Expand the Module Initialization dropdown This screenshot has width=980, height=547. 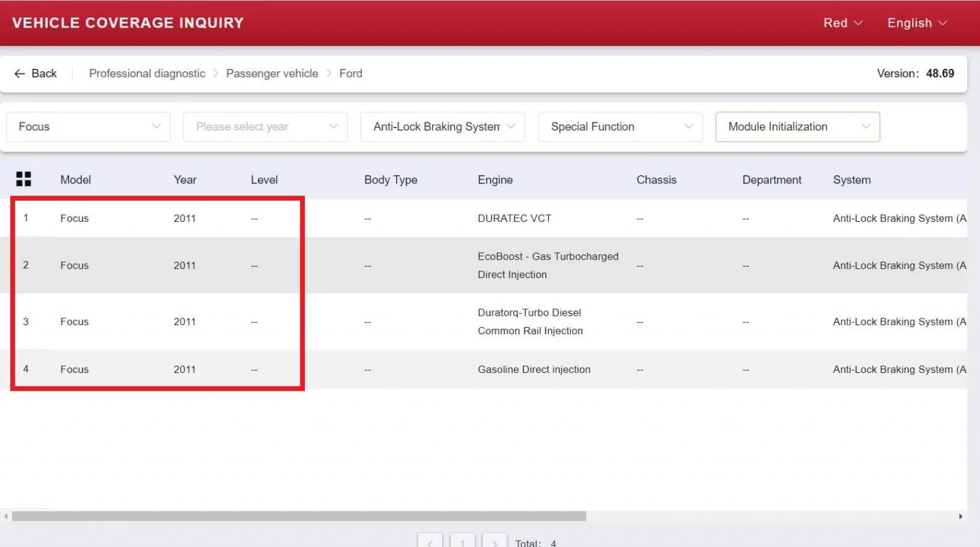798,127
